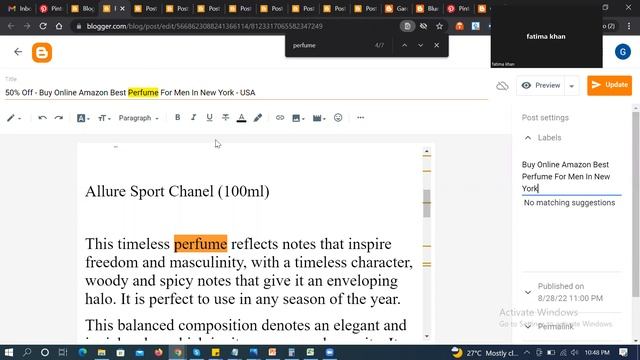The image size is (640, 360).
Task: Open the Windows Start menu
Action: (9, 352)
